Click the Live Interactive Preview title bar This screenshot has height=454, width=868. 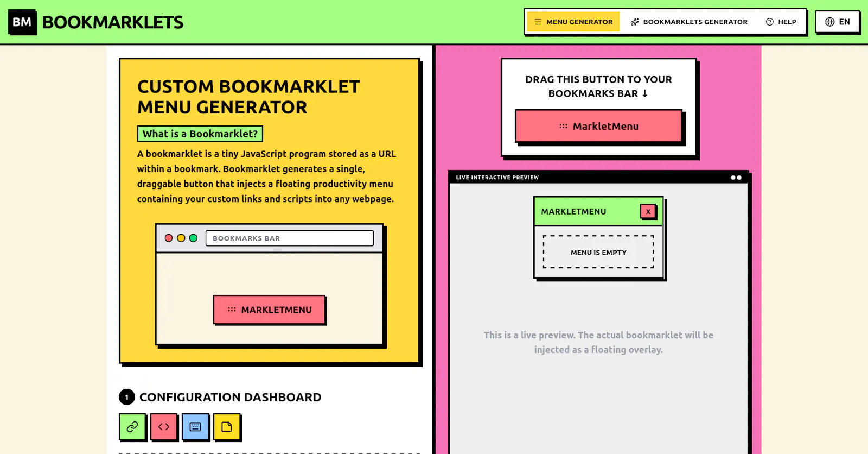tap(598, 177)
